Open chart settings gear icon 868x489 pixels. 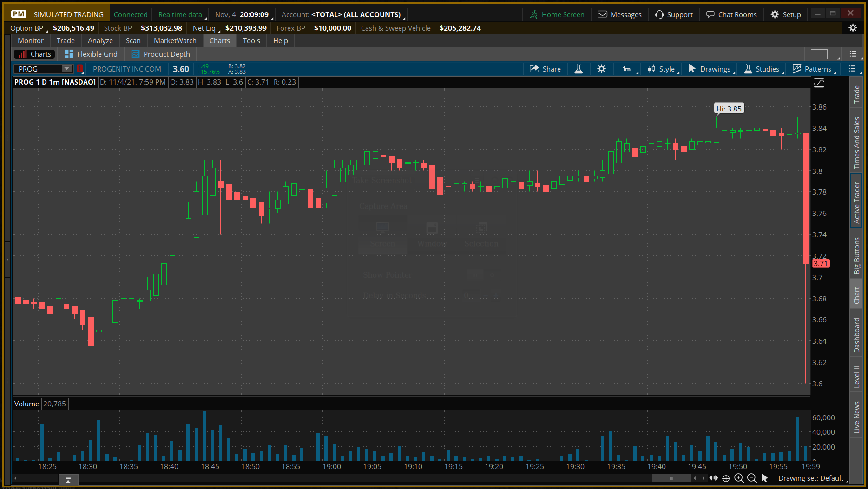(601, 69)
